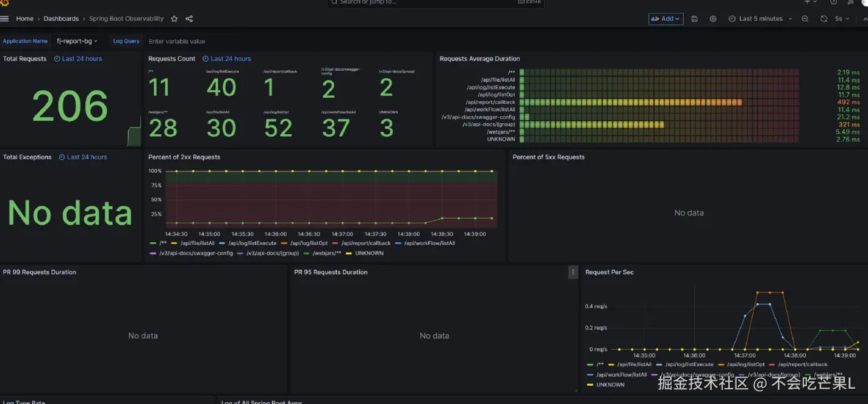
Task: Expand the 5s refresh interval dropdown
Action: 842,19
